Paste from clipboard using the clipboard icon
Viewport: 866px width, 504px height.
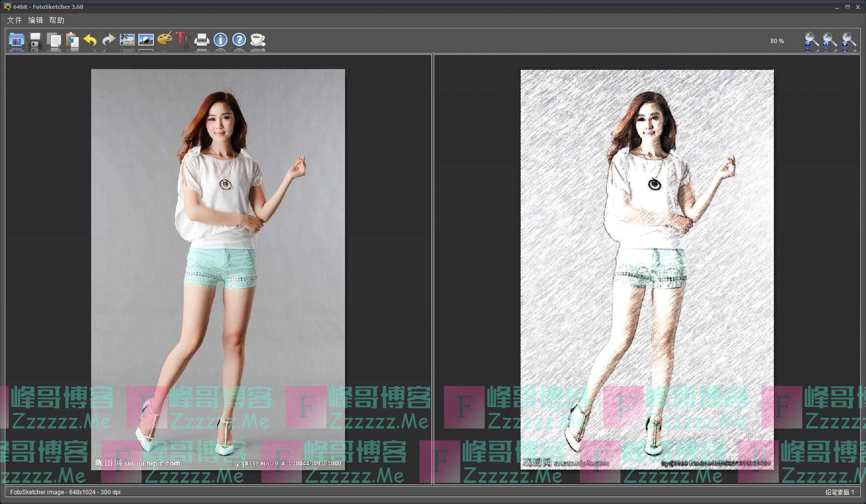pos(72,40)
